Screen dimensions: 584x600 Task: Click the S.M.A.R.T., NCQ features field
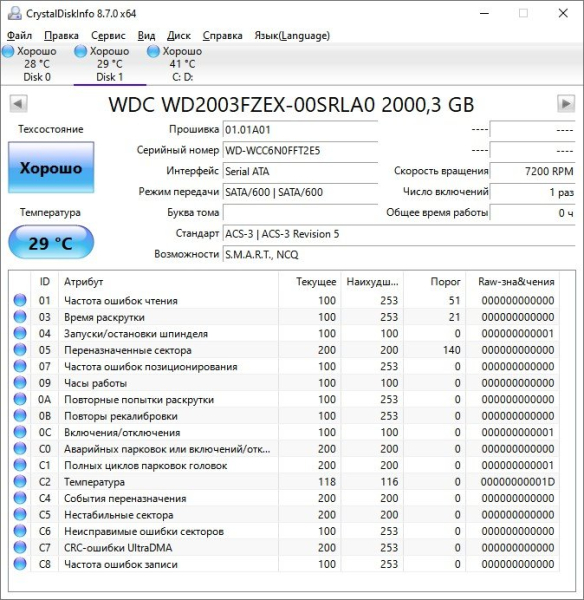(x=399, y=254)
